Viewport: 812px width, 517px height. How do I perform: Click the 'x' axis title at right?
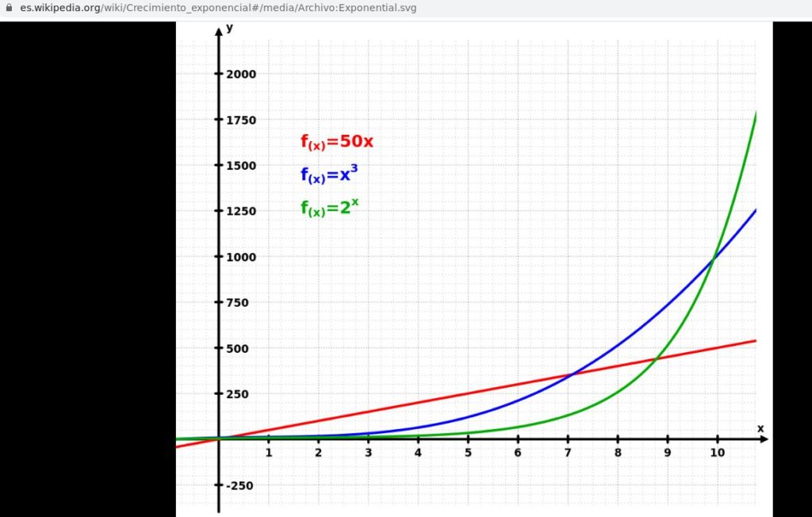click(x=760, y=428)
